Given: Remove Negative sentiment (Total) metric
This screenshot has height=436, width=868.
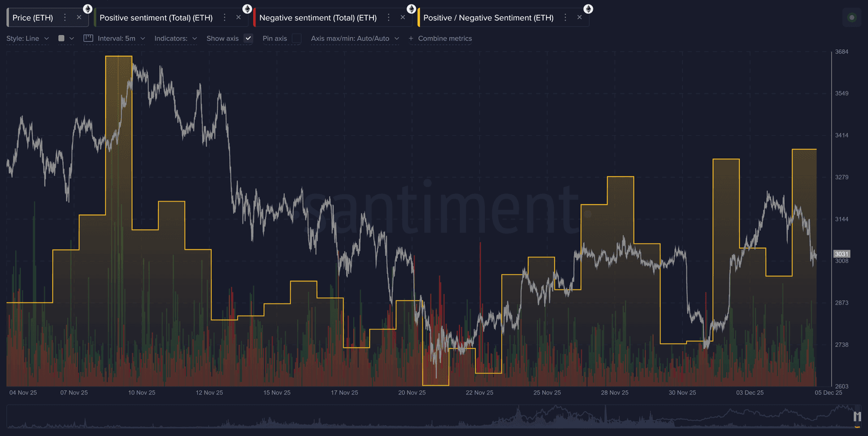Looking at the screenshot, I should point(403,18).
